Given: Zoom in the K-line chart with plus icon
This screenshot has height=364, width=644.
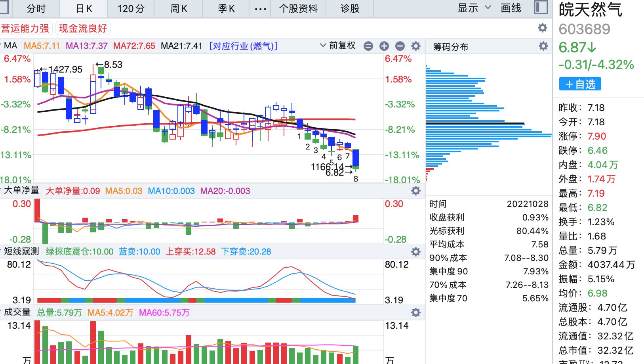Looking at the screenshot, I should [x=384, y=46].
